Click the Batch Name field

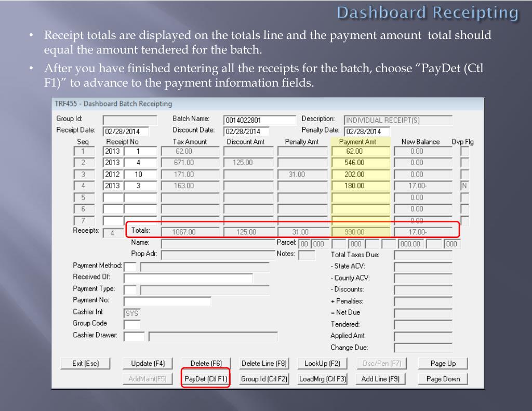click(260, 120)
